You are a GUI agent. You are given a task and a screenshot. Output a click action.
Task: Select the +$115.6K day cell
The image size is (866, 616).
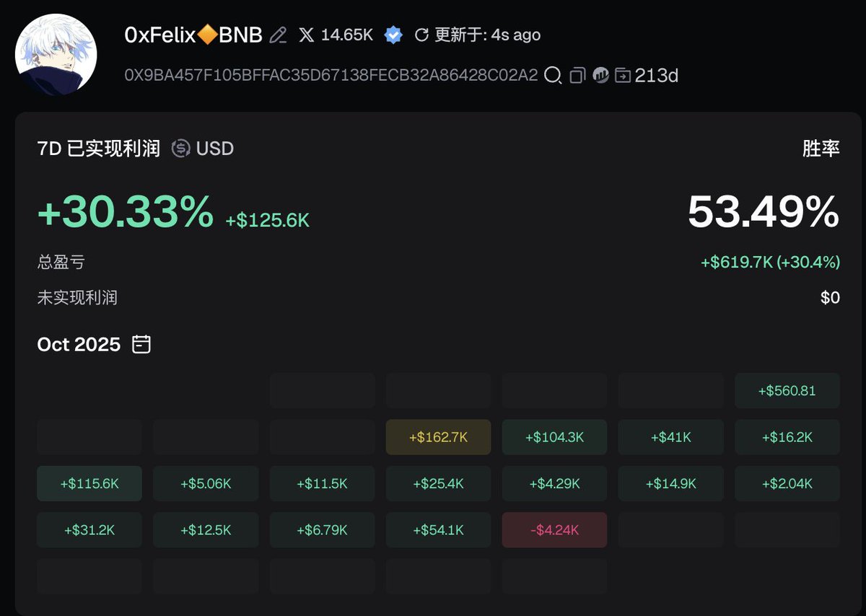point(89,483)
